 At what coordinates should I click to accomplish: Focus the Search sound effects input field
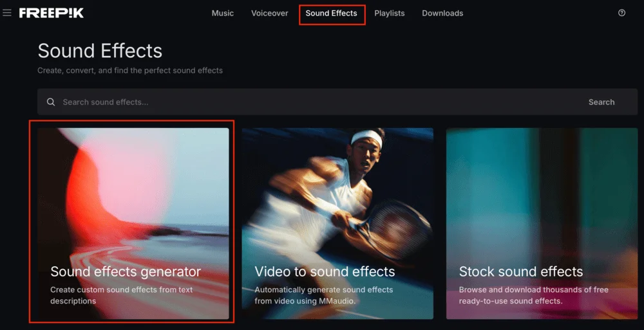(x=309, y=102)
